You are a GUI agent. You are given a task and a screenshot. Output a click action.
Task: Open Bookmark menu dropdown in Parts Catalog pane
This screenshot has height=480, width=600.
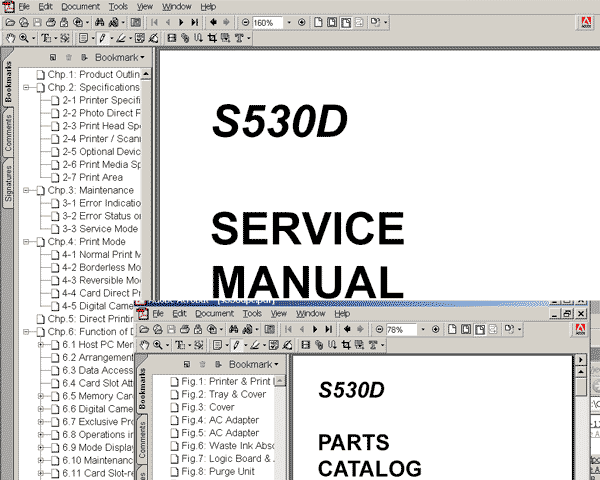click(x=253, y=364)
